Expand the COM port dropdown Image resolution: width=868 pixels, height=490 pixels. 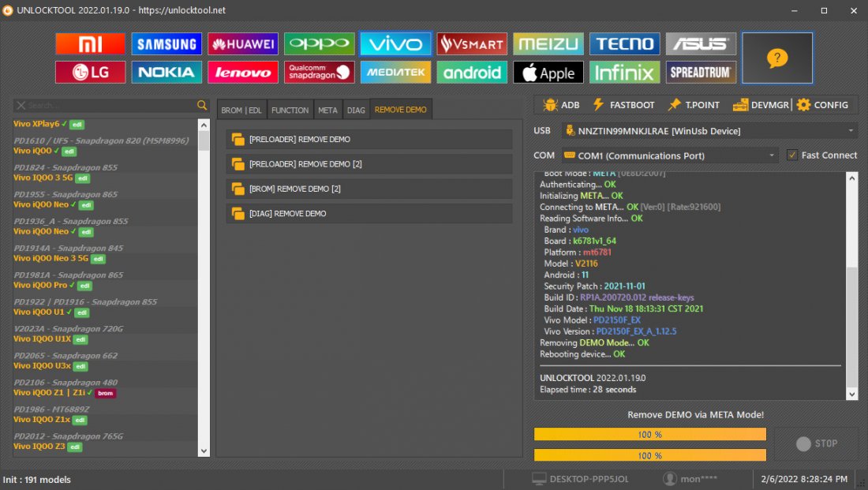tap(772, 155)
